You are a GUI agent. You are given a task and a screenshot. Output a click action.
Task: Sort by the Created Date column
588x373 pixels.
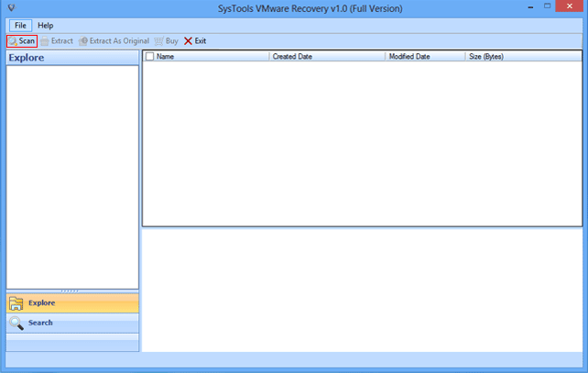click(x=327, y=56)
